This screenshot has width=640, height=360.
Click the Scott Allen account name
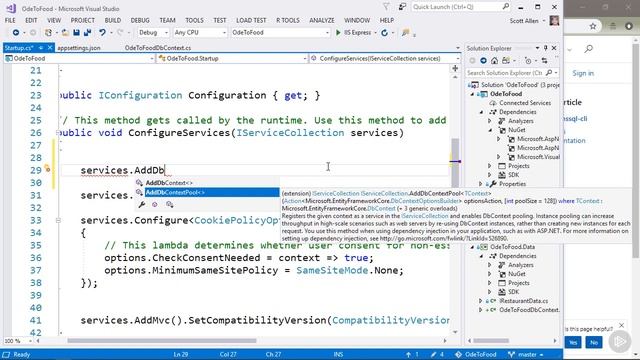[524, 21]
